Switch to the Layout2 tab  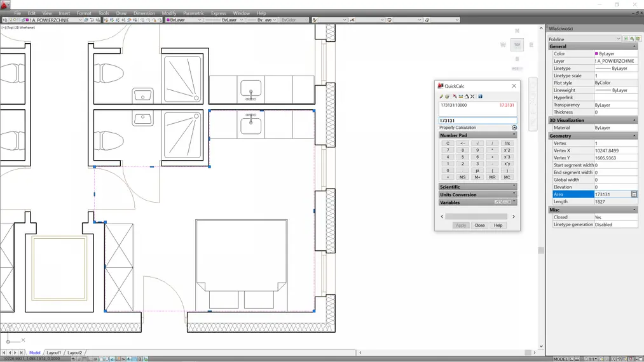[x=75, y=352]
